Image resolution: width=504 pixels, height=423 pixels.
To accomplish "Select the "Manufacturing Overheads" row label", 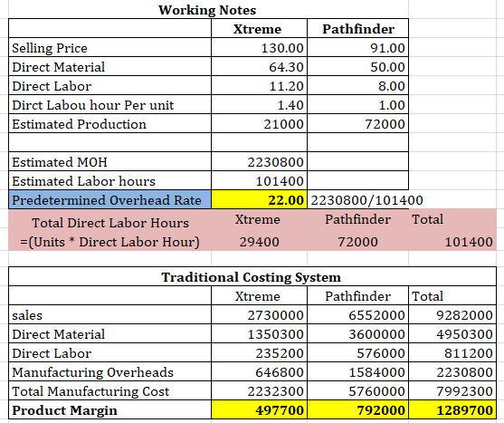I will coord(109,372).
